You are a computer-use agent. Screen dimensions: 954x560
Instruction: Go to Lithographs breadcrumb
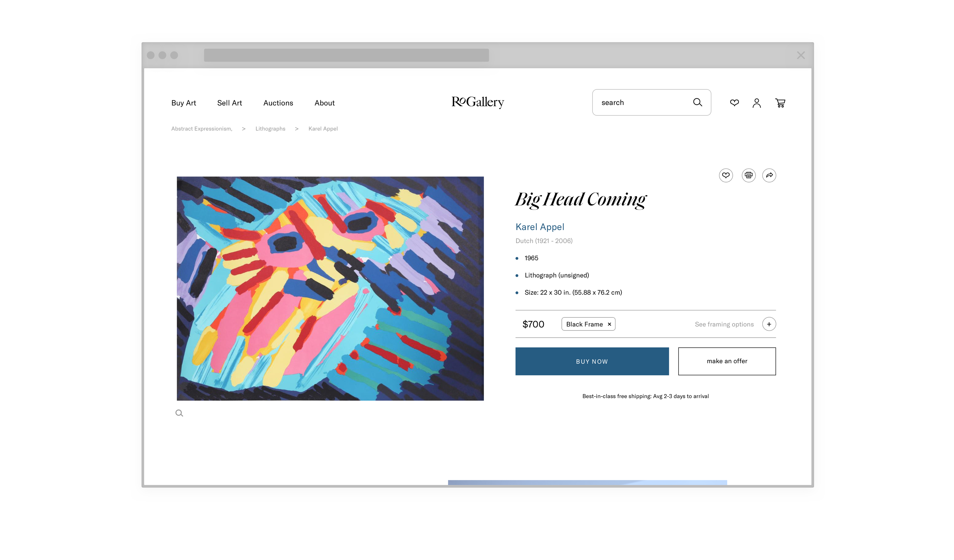pos(270,129)
